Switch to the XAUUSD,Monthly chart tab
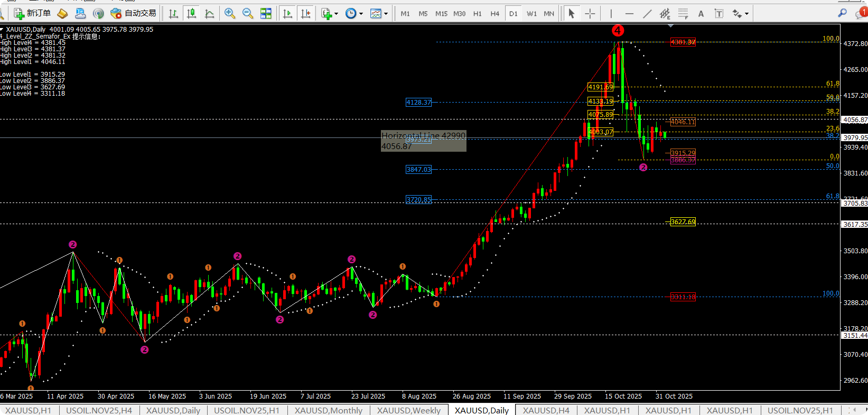Image resolution: width=868 pixels, height=415 pixels. [329, 410]
